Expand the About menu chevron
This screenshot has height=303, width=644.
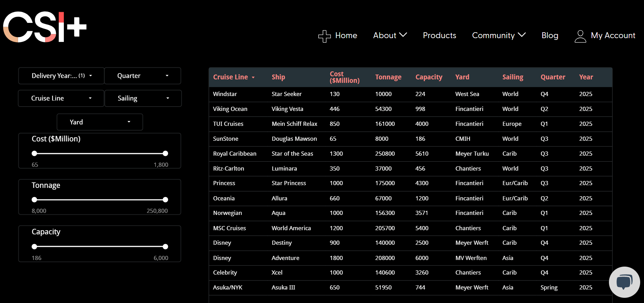(403, 35)
